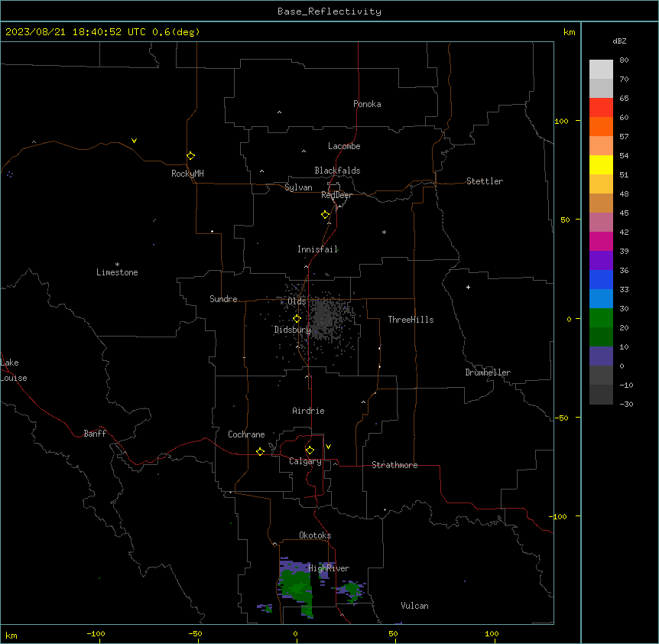Click the gray echo cluster east of Didsbury
Viewport: 659px width, 644px height.
[x=326, y=317]
